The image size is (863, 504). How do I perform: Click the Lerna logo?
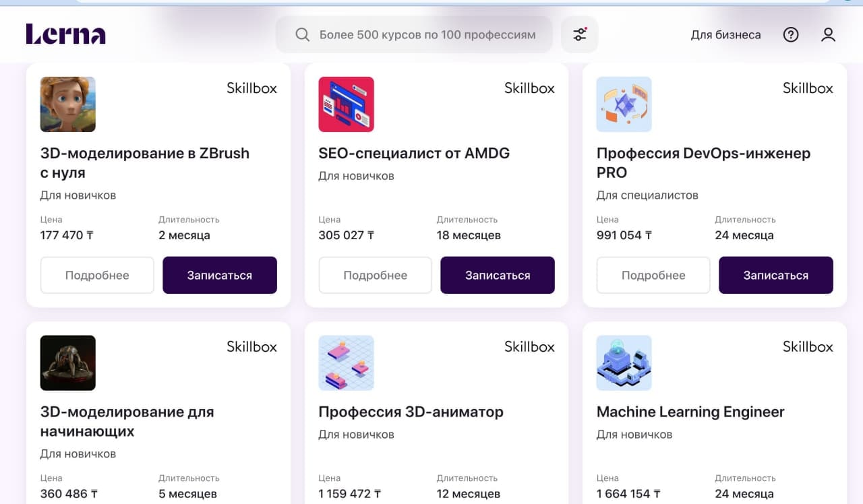[65, 34]
